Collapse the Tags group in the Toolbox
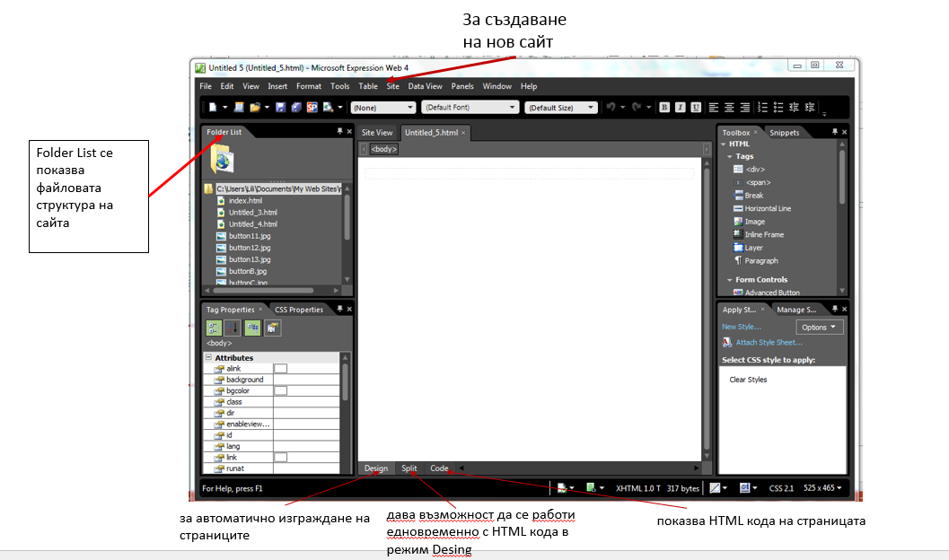The width and height of the screenshot is (949, 560). tap(730, 156)
